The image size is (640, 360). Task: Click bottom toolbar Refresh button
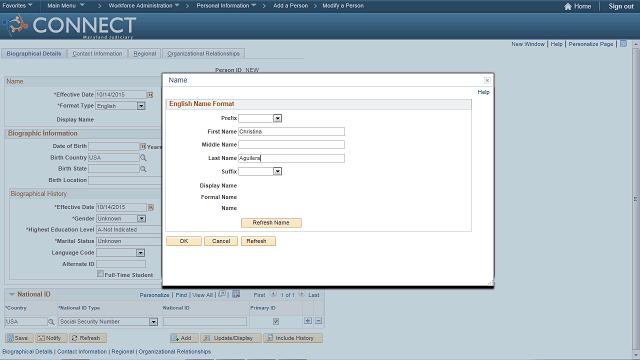[87, 338]
